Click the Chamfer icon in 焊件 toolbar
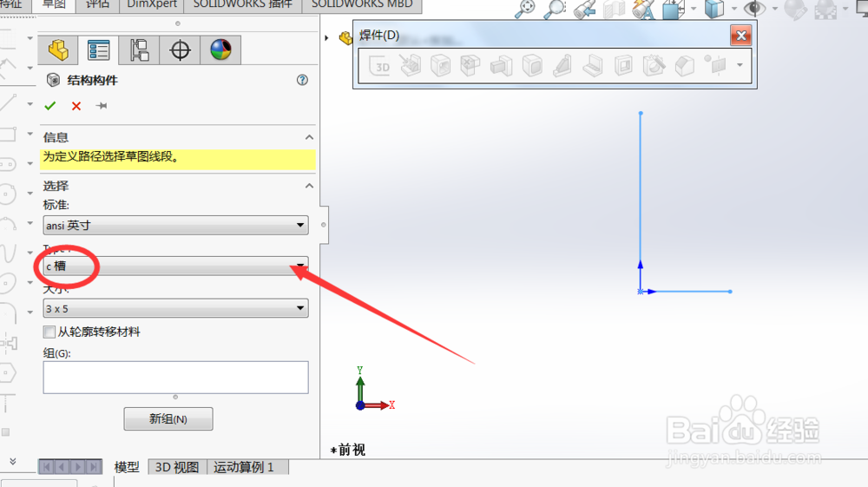 685,66
